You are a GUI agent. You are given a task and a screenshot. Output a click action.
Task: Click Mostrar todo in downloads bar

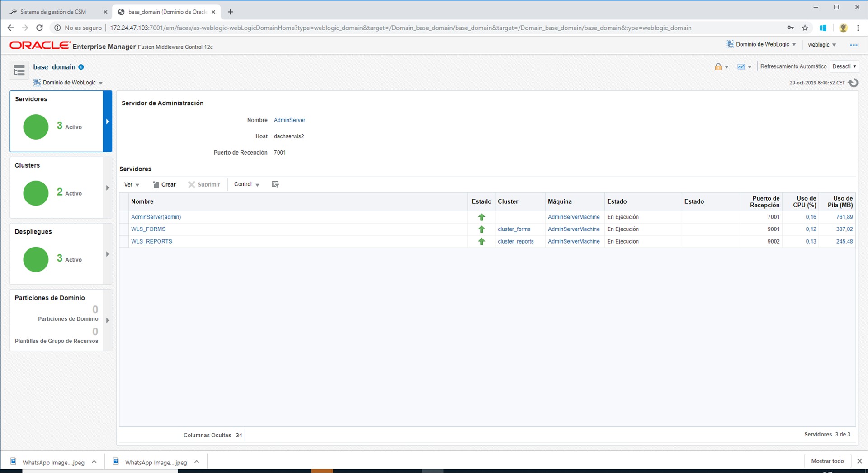(827, 461)
